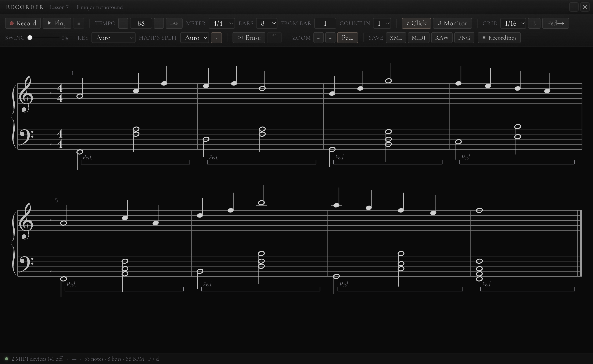Click the undo arrow icon
The image size is (593, 364).
coord(274,38)
